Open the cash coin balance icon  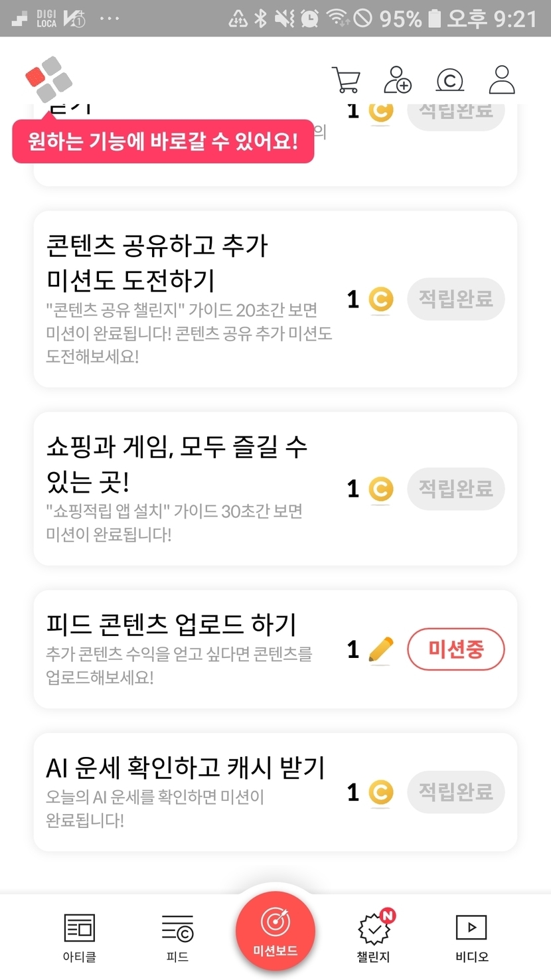449,80
